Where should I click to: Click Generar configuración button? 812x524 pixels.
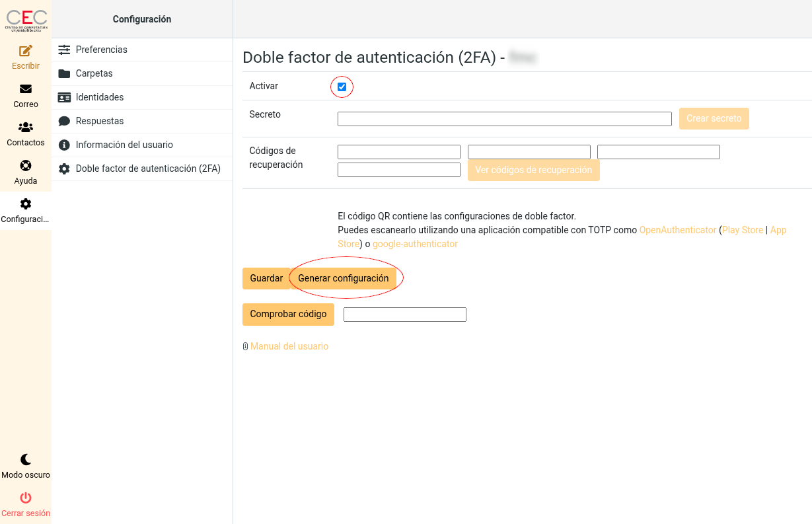(343, 278)
